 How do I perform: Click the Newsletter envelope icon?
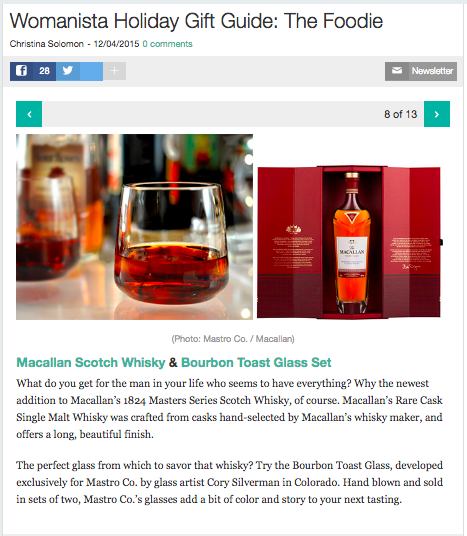click(397, 71)
